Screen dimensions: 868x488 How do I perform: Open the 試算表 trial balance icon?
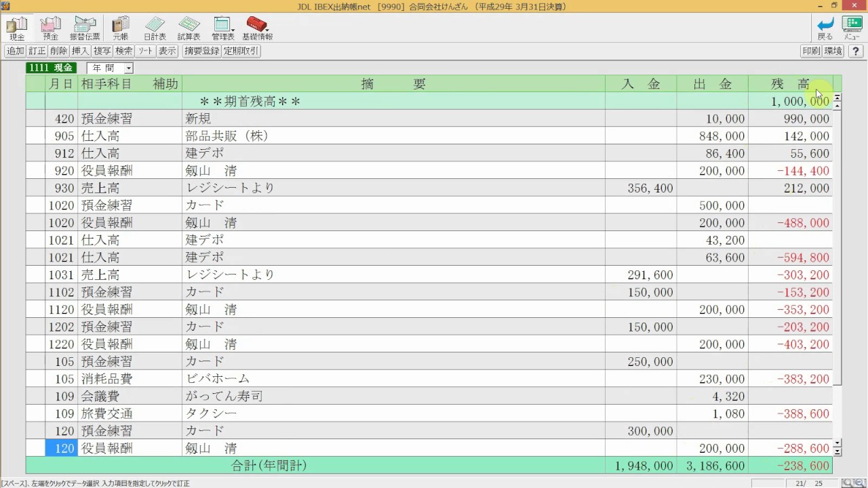(189, 28)
